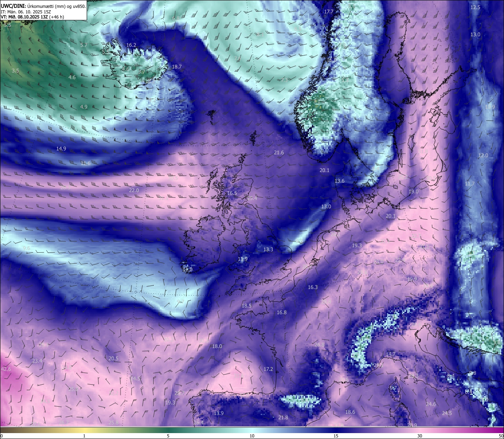
Task: Click the 14.9 value on the map
Action: click(x=61, y=148)
